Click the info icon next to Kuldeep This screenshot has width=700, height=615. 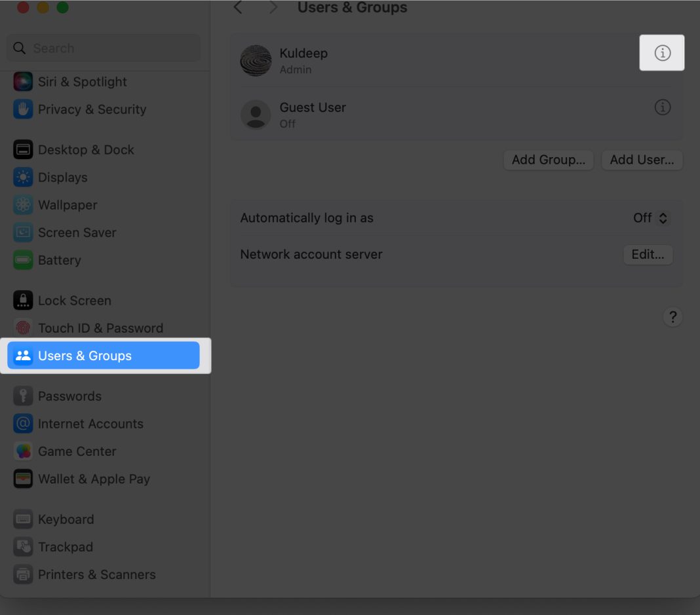click(662, 53)
